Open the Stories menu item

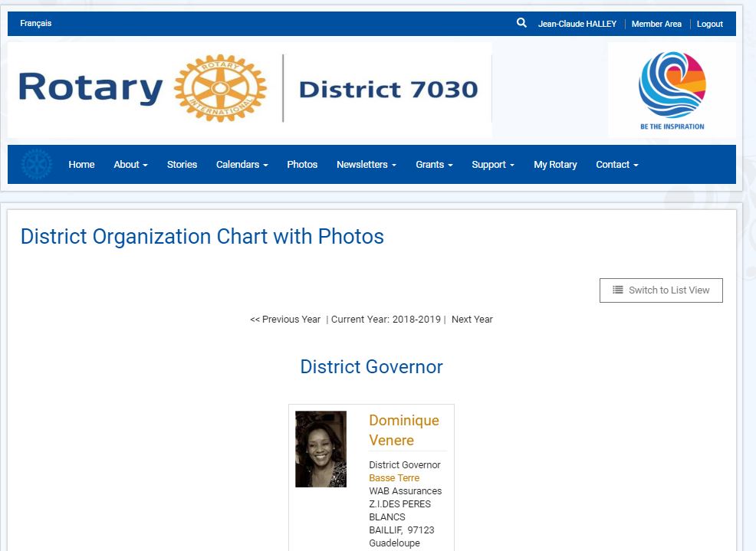point(182,165)
